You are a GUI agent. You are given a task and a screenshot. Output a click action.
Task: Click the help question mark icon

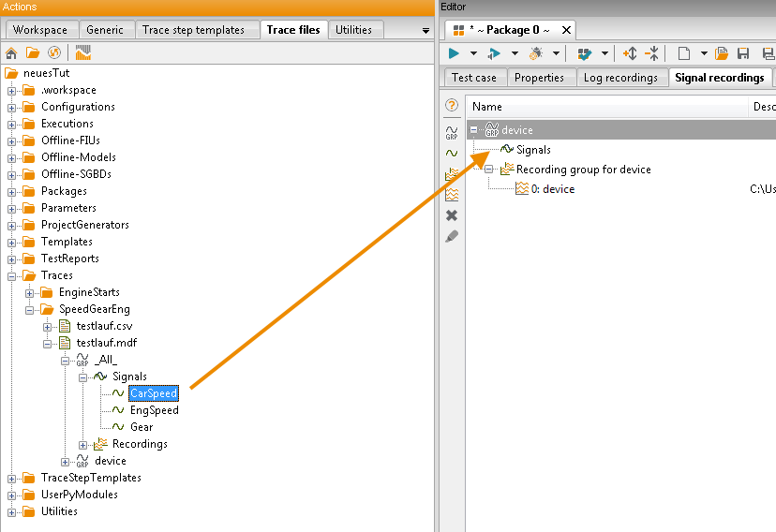(452, 105)
